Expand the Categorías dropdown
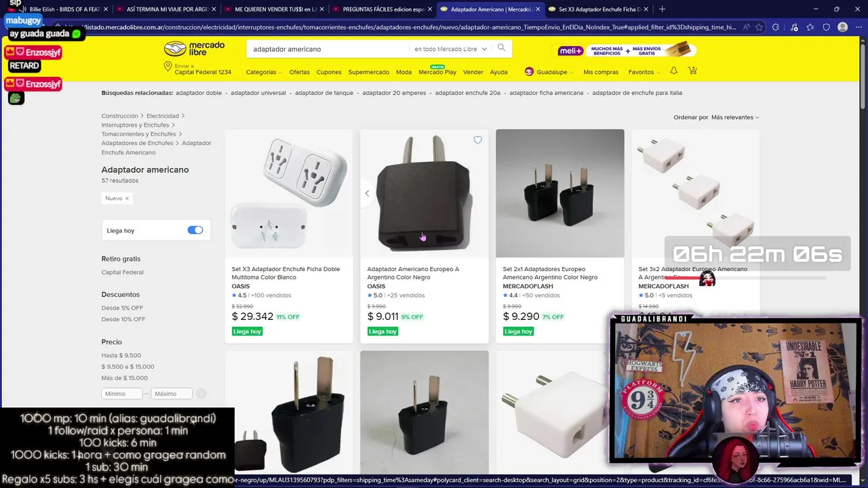868x488 pixels. click(x=264, y=72)
